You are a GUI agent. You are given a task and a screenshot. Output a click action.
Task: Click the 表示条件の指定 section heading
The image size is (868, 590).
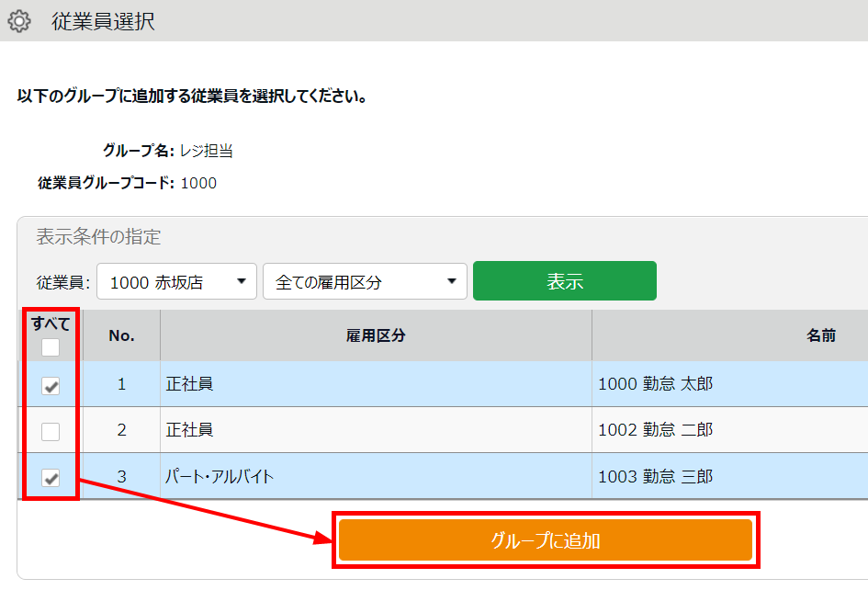click(98, 237)
